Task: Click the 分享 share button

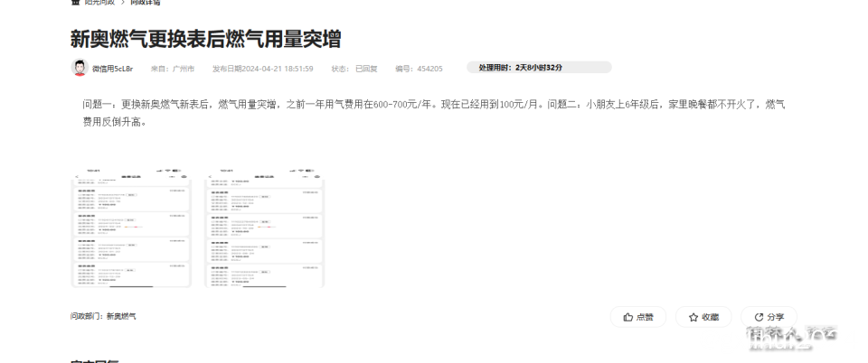Action: coord(769,317)
